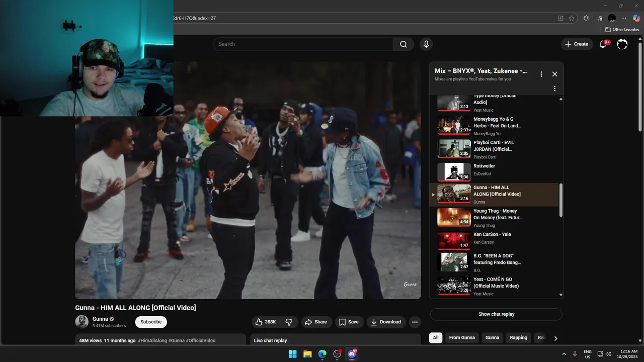Open Copilot in Edge
Viewport: 644px width, 362px height.
[636, 18]
